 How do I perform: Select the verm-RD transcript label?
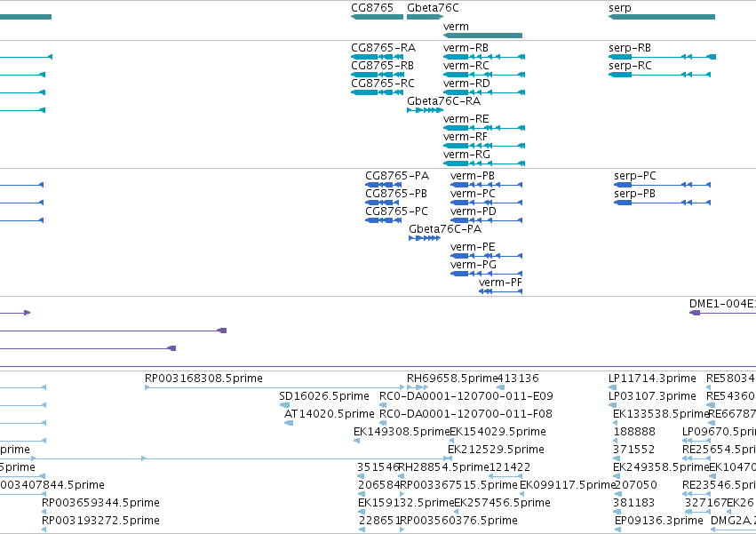pyautogui.click(x=466, y=84)
